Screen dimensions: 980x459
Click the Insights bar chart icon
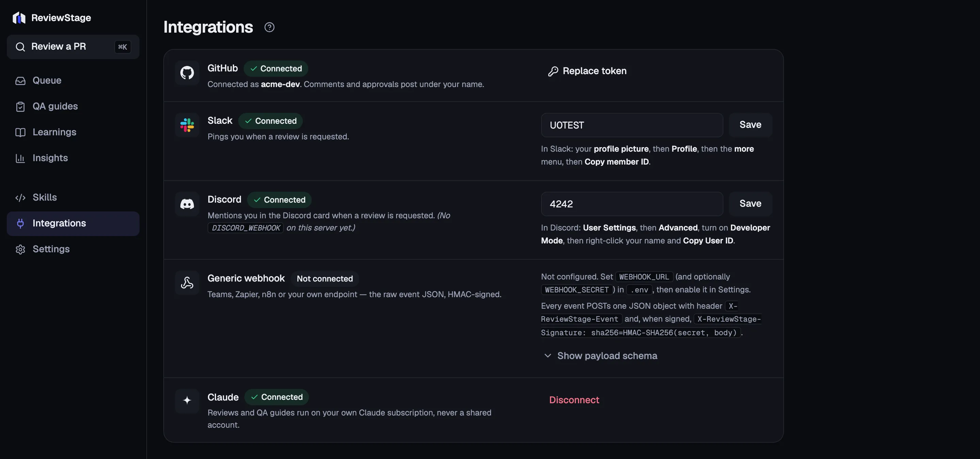click(20, 158)
